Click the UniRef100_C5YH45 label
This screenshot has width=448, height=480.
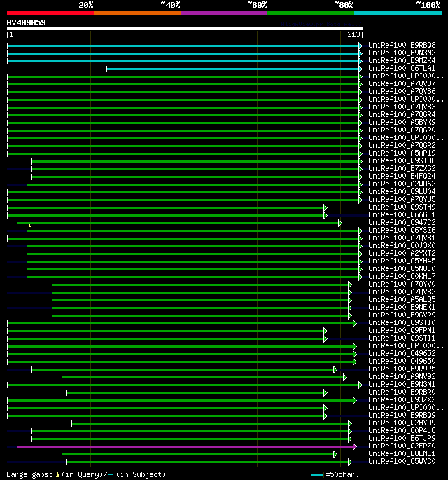click(x=402, y=261)
